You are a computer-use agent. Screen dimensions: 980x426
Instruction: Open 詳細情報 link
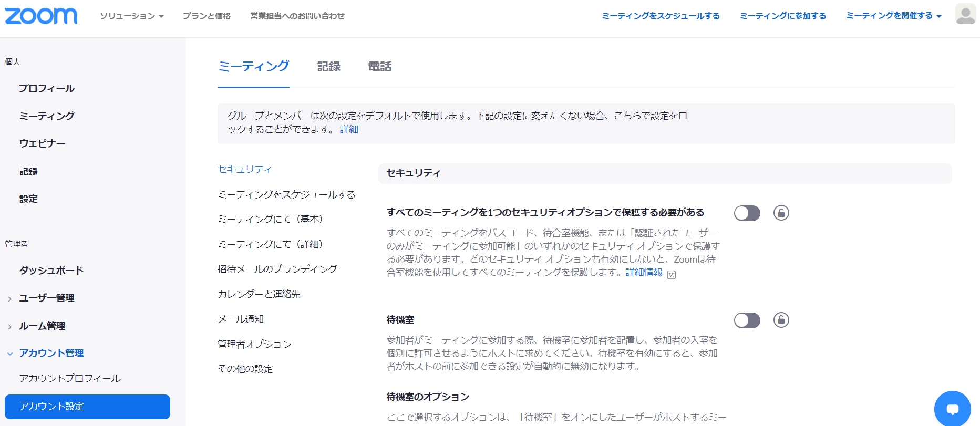pos(644,272)
